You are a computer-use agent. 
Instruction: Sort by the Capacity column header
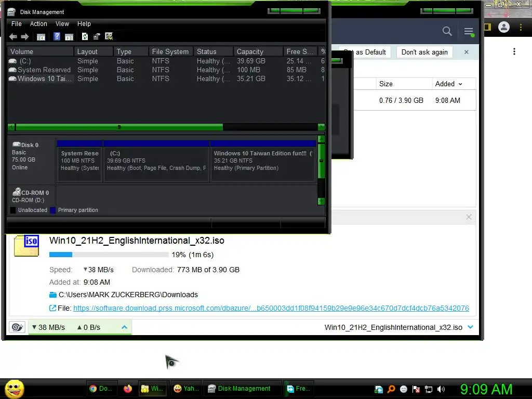coord(258,51)
